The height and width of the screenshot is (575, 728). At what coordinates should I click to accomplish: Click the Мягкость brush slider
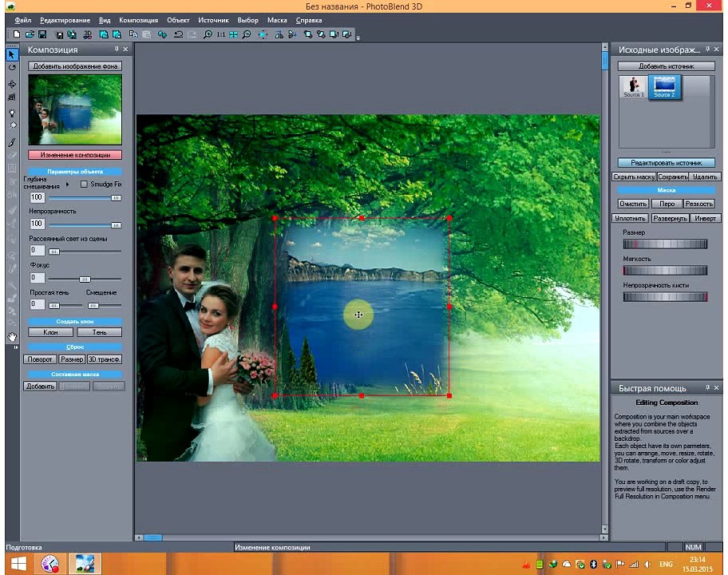(x=665, y=271)
